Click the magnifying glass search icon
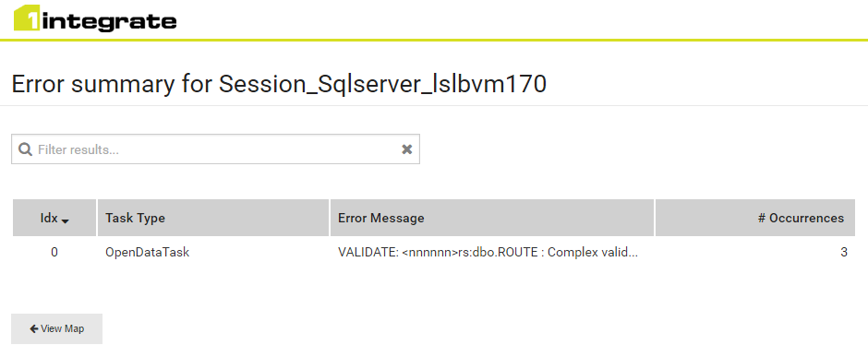Image resolution: width=868 pixels, height=357 pixels. point(25,149)
